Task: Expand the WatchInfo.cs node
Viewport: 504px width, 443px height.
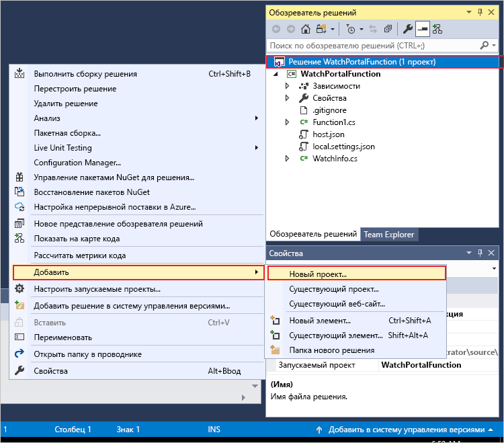Action: point(287,159)
